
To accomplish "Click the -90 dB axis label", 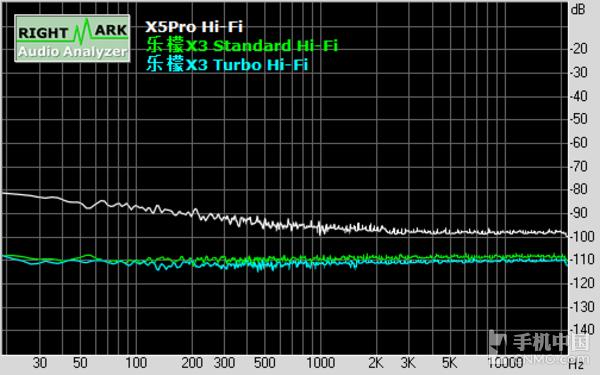I will (579, 213).
